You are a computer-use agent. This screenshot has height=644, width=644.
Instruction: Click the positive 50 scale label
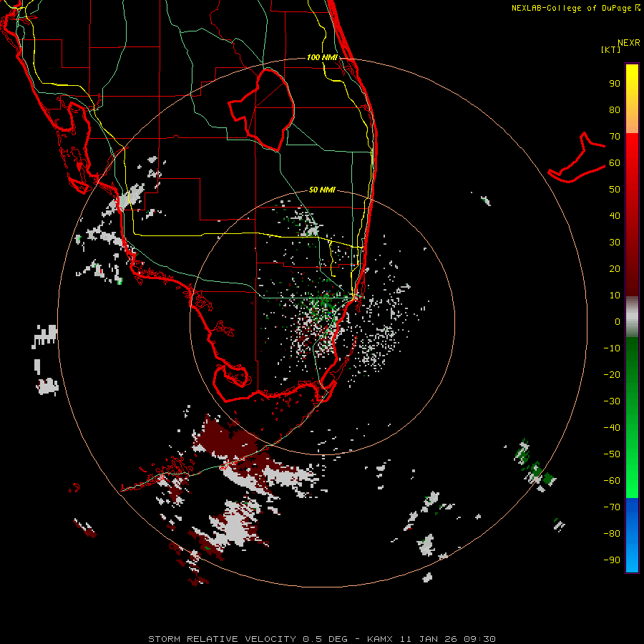[615, 190]
